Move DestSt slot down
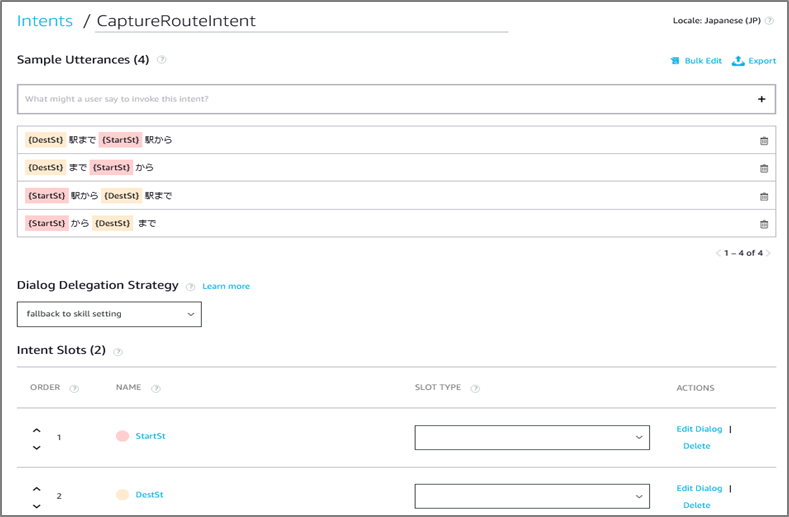 pos(37,506)
